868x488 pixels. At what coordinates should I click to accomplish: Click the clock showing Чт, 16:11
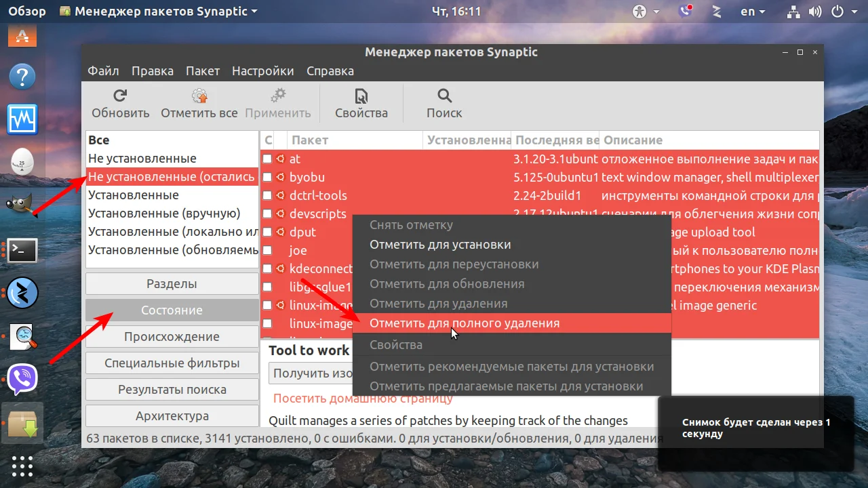tap(456, 12)
